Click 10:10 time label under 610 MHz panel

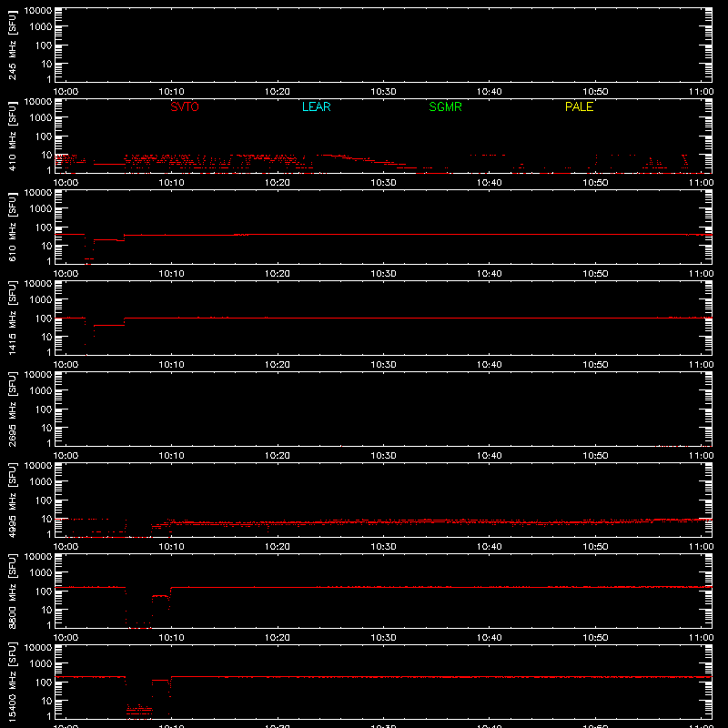point(172,274)
